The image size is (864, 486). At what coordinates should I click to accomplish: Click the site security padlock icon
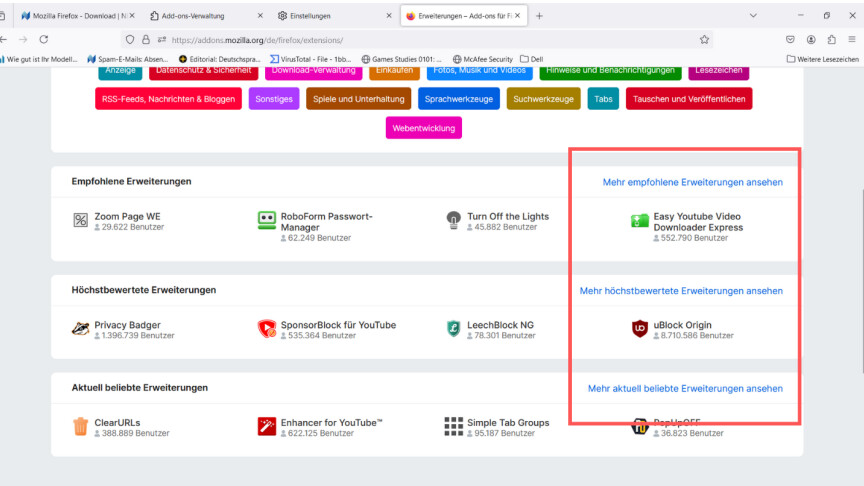(146, 40)
